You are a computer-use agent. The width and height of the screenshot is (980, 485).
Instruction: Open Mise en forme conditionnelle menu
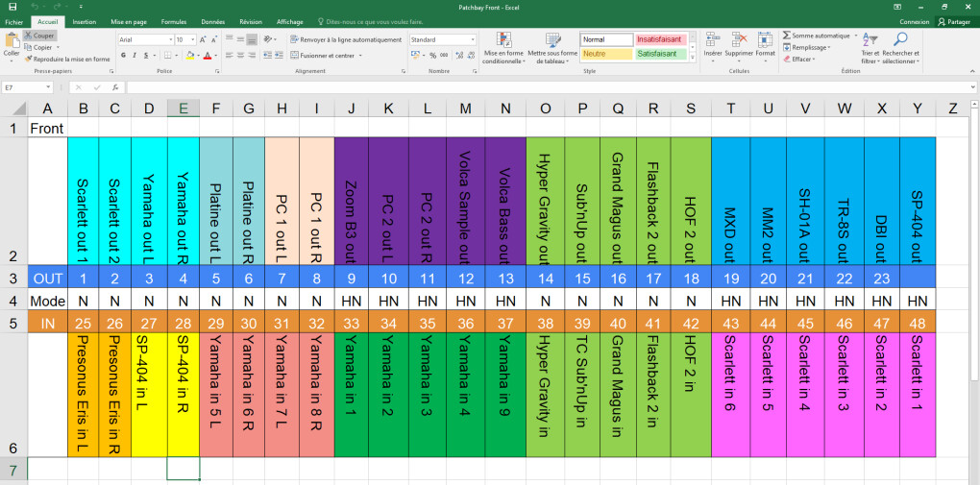(x=503, y=49)
